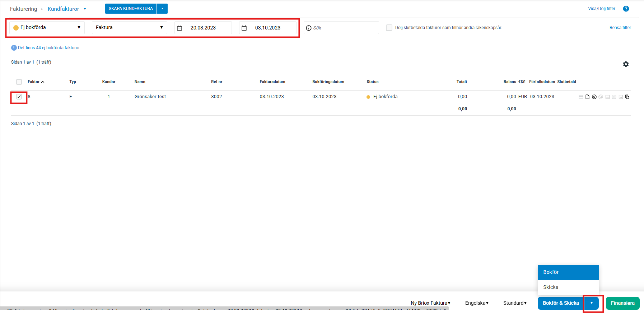The width and height of the screenshot is (644, 313).
Task: Click the copy invoice icon in row 8
Action: 627,97
